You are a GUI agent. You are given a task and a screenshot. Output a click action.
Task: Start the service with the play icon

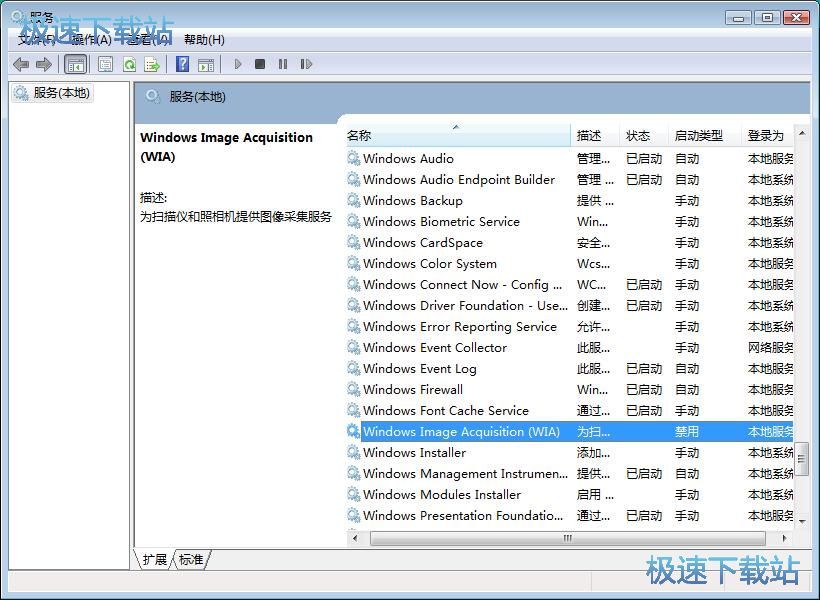pos(238,64)
